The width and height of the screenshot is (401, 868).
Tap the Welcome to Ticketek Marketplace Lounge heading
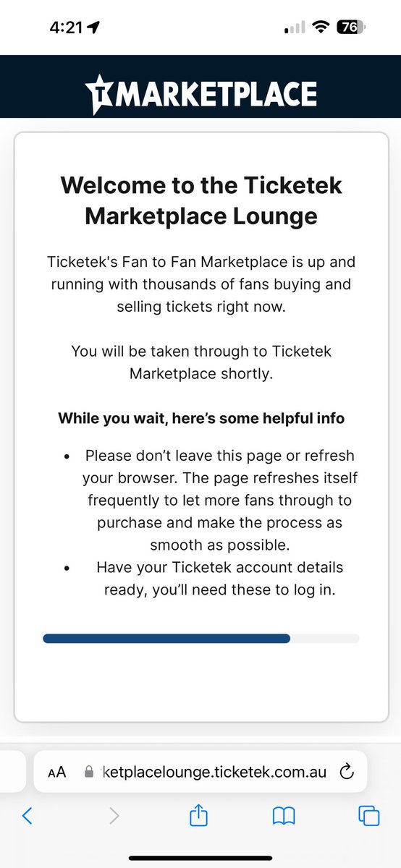coord(201,200)
